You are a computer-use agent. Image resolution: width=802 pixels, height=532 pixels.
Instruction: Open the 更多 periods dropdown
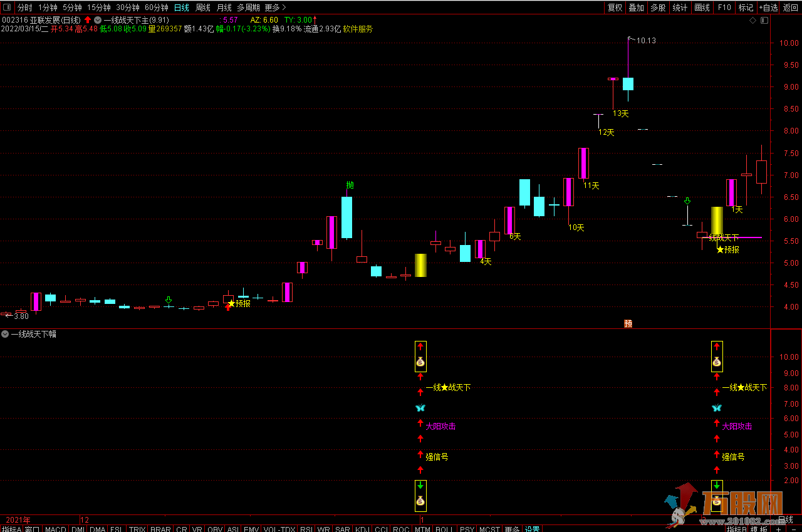point(275,8)
